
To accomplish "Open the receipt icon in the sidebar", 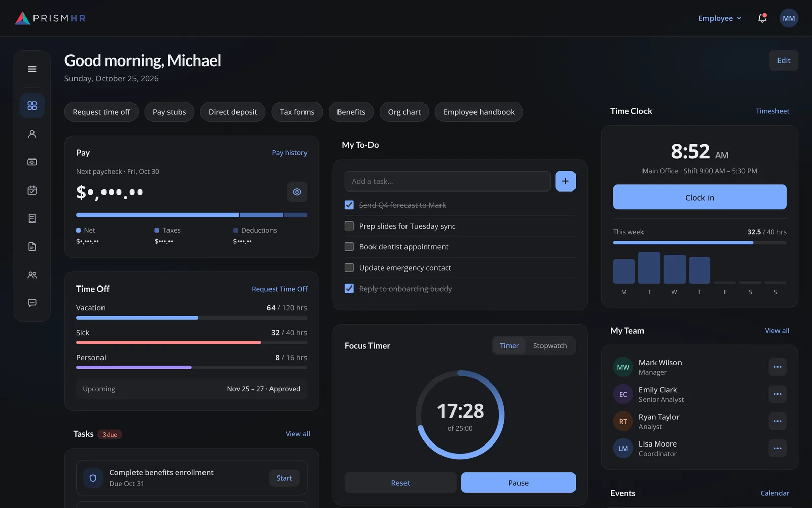I will click(x=32, y=218).
